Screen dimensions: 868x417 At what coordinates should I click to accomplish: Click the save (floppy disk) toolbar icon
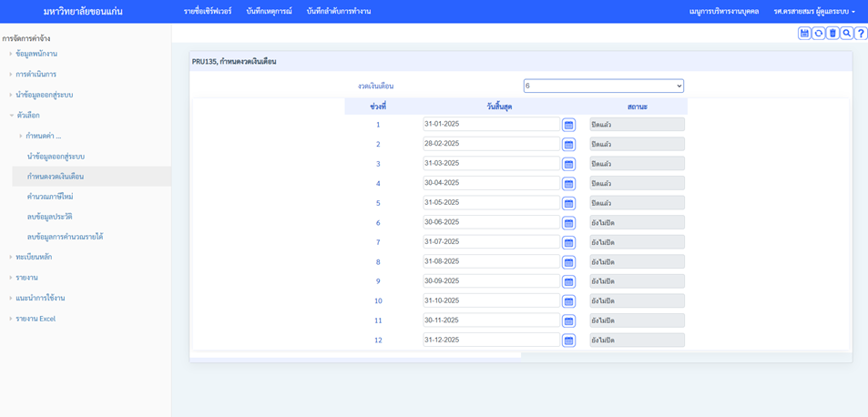click(804, 34)
